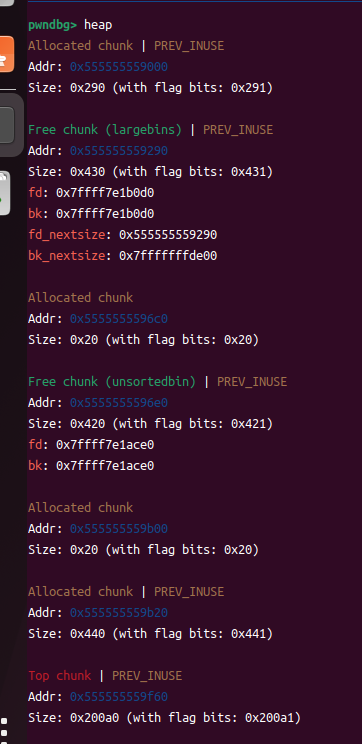Open the gray drive icon in dock
Screen dimensions: 362x744
coord(5,193)
